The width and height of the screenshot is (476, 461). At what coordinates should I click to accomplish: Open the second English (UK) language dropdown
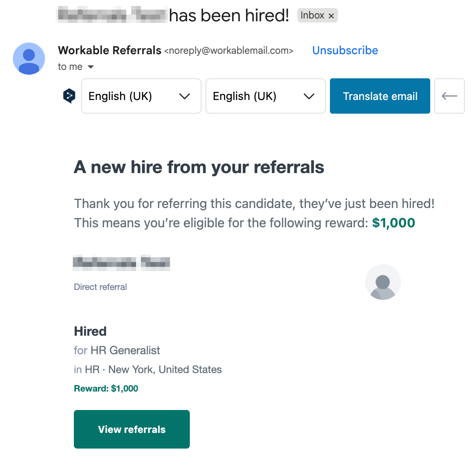(x=265, y=96)
